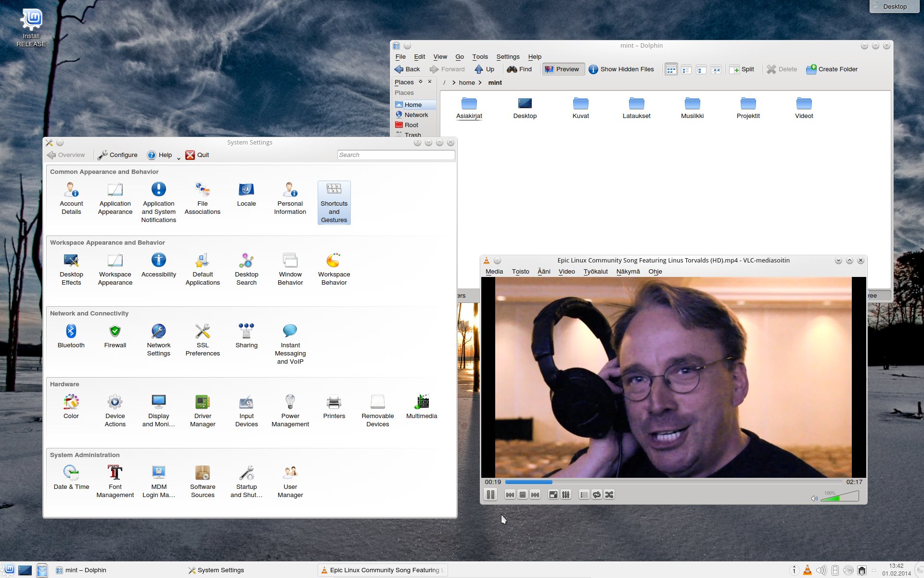This screenshot has height=578, width=924.
Task: Open Desktop Effects settings
Action: [71, 269]
